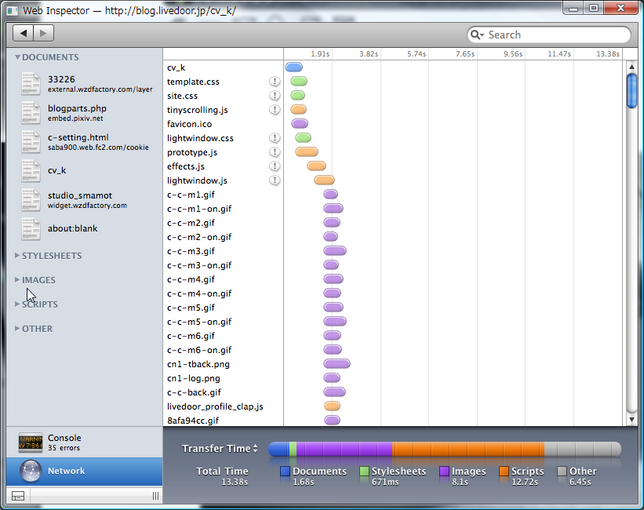Select c-c-back.gif resource row

coord(223,392)
